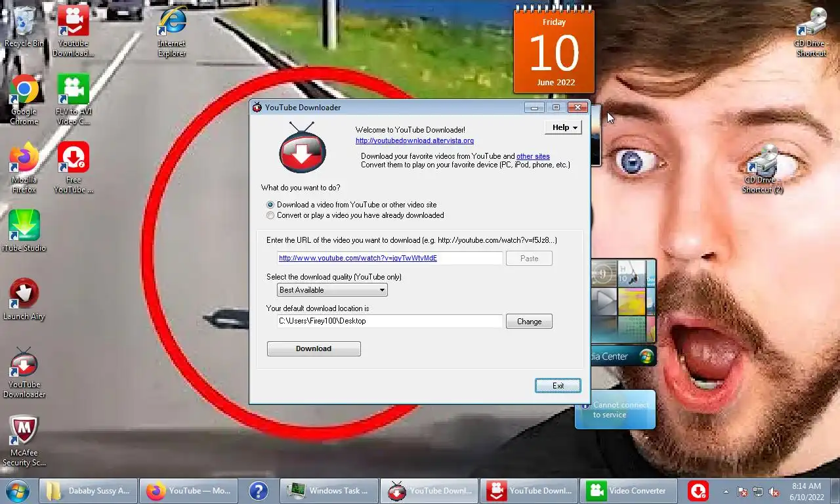Viewport: 840px width, 504px height.
Task: Click the taskbar clock showing 8:14 AM
Action: pos(806,491)
